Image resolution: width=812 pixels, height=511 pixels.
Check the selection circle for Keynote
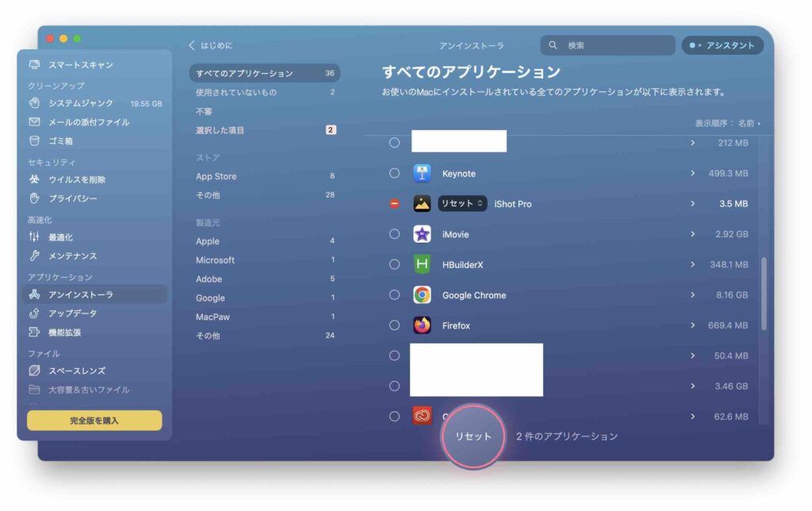(x=394, y=173)
